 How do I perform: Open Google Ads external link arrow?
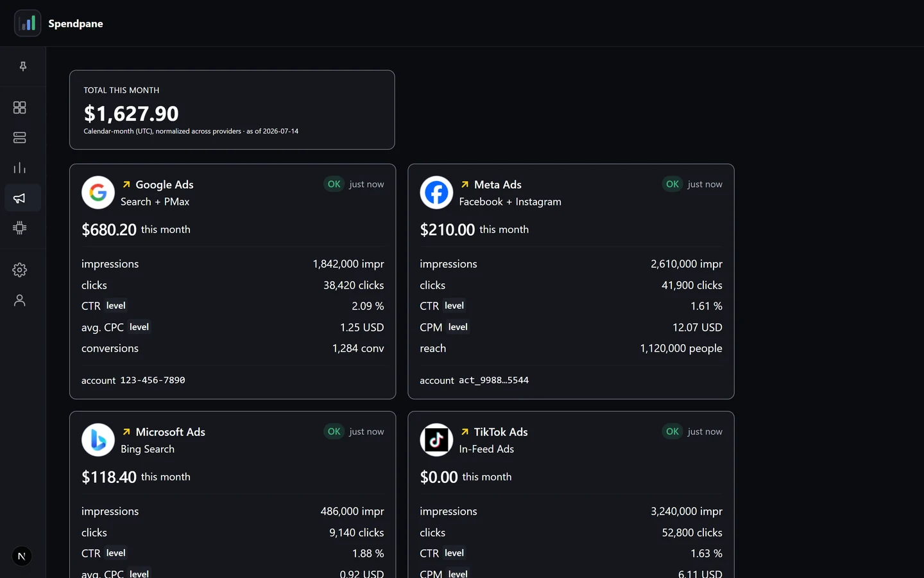pyautogui.click(x=126, y=184)
